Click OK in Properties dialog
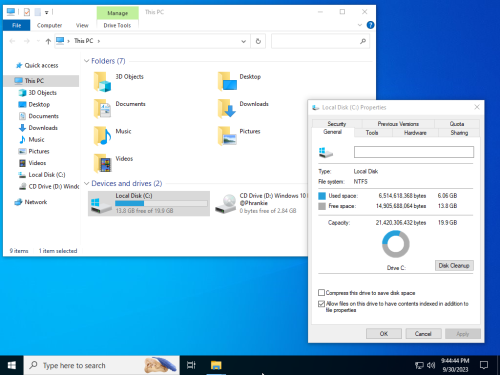This screenshot has width=500, height=375. click(384, 334)
